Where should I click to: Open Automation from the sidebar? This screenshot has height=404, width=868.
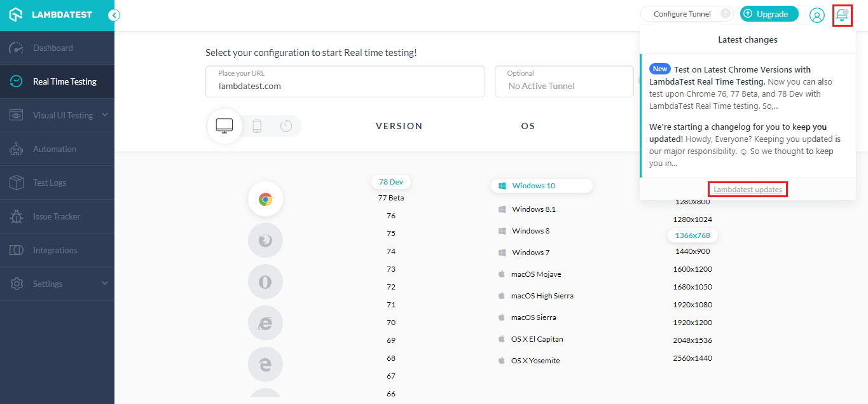[x=55, y=149]
